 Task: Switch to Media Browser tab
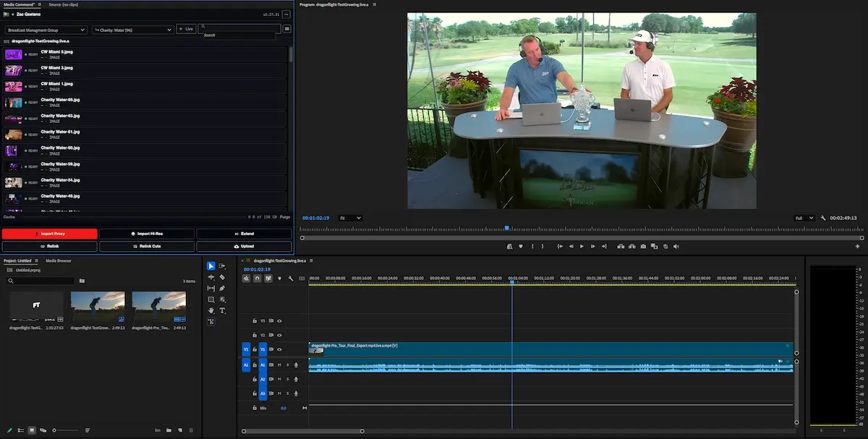click(x=59, y=260)
